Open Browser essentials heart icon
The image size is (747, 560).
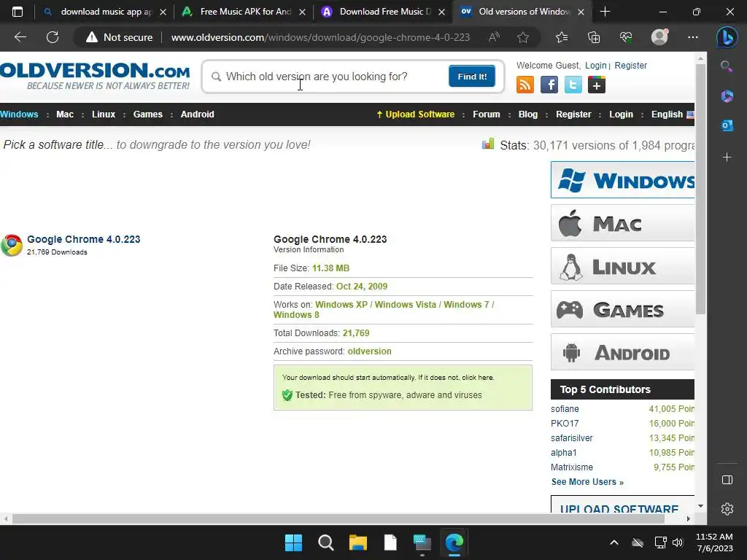(x=625, y=37)
